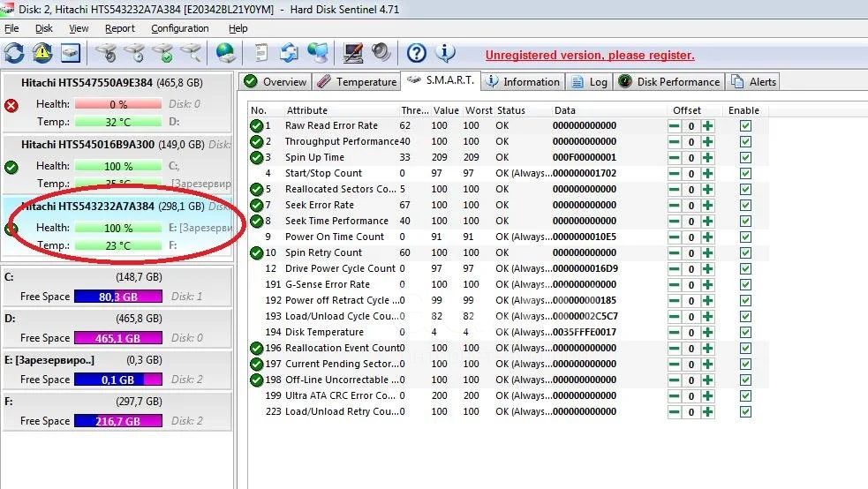
Task: Click green status icon on Spin Retry Count row
Action: 256,253
